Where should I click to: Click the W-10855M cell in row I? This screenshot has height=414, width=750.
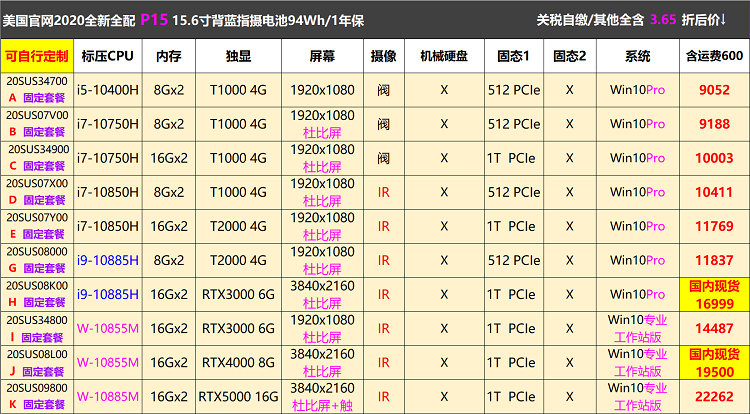(x=108, y=328)
